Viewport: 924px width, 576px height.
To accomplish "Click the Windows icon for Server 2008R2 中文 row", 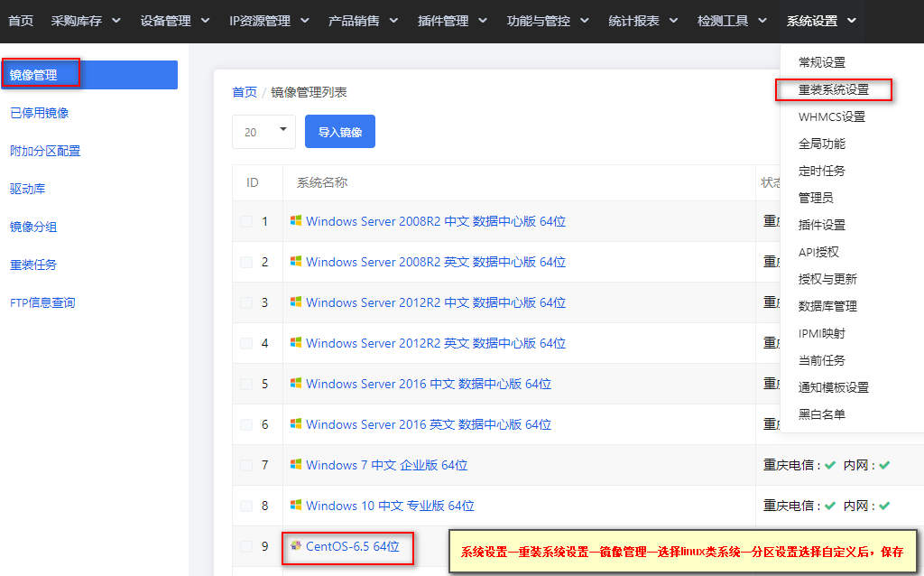I will pyautogui.click(x=296, y=220).
